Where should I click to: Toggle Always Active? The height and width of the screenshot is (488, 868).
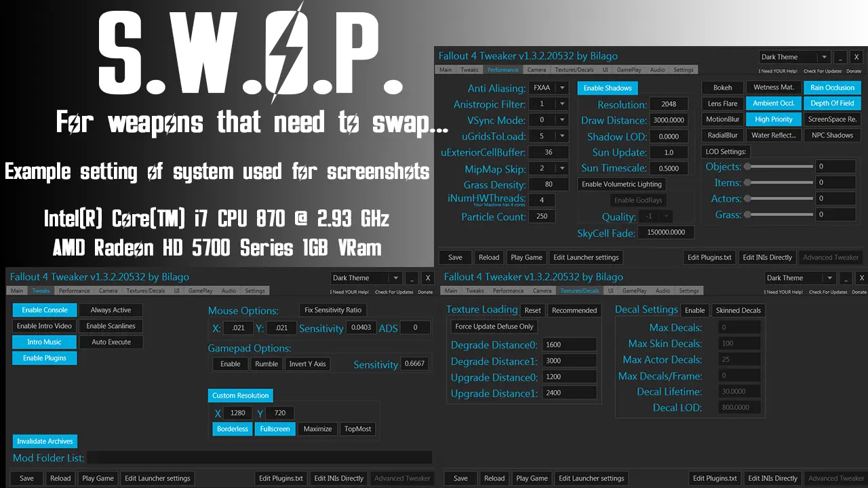[x=111, y=310]
